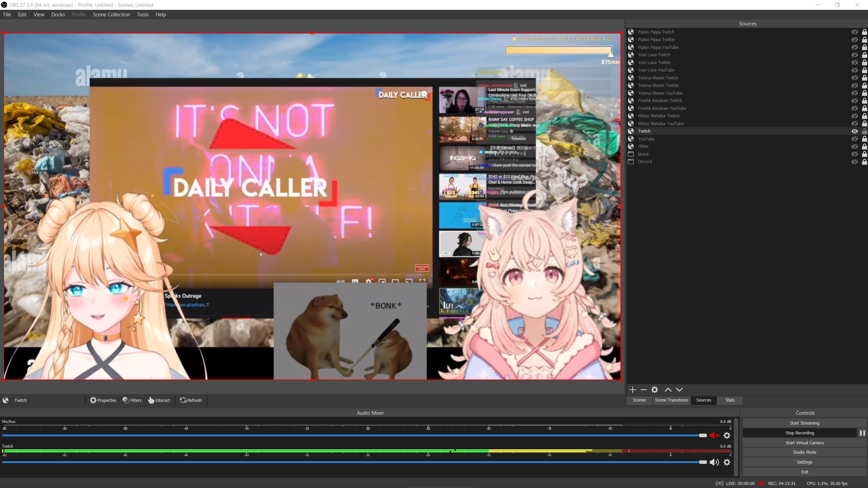Screen dimensions: 868x488
Task: Show the Discord source
Action: (854, 162)
